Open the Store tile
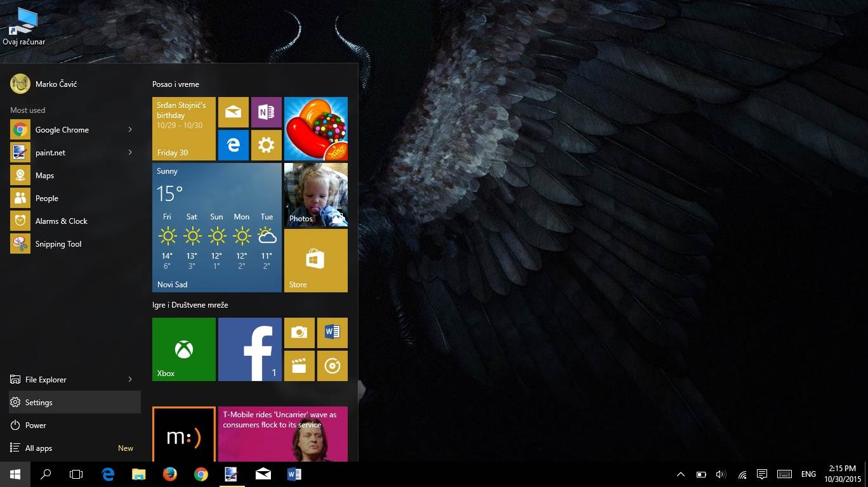The height and width of the screenshot is (487, 868). point(315,261)
